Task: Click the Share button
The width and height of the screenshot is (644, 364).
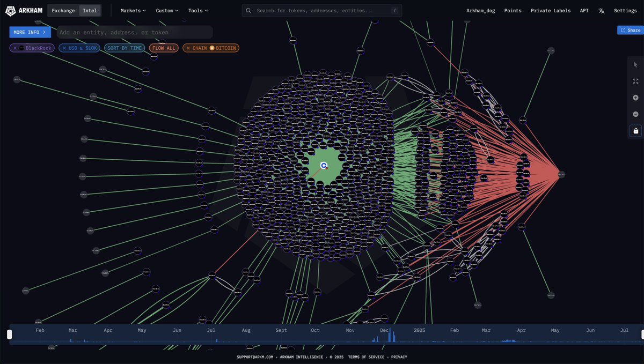Action: [630, 31]
